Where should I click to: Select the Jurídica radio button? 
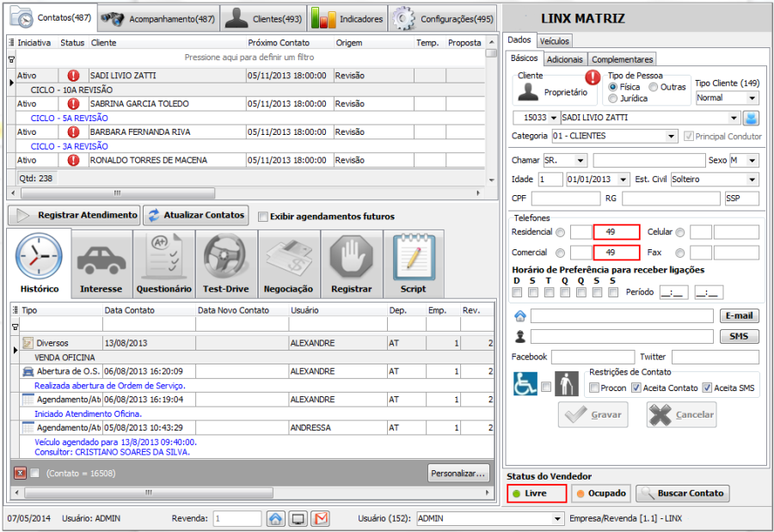click(x=612, y=99)
